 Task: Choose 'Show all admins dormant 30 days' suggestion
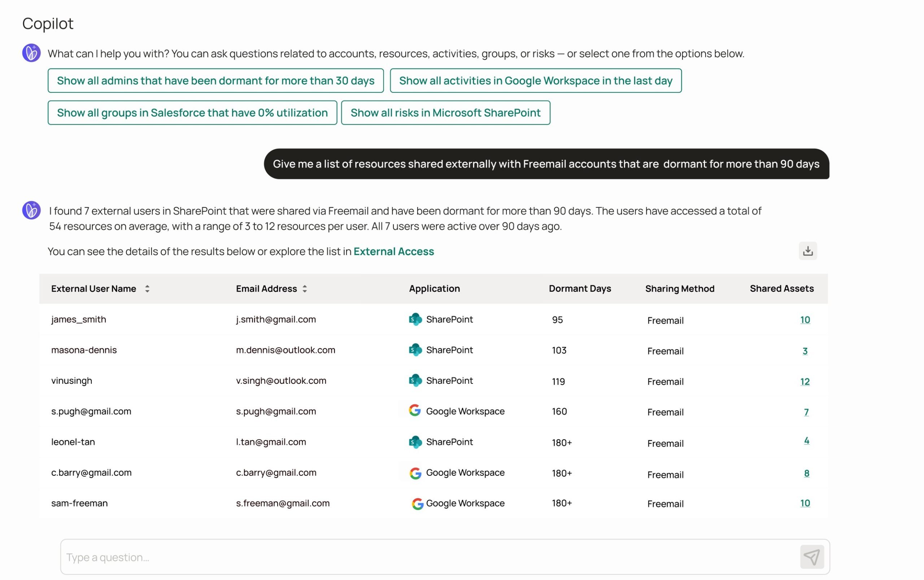pyautogui.click(x=215, y=80)
